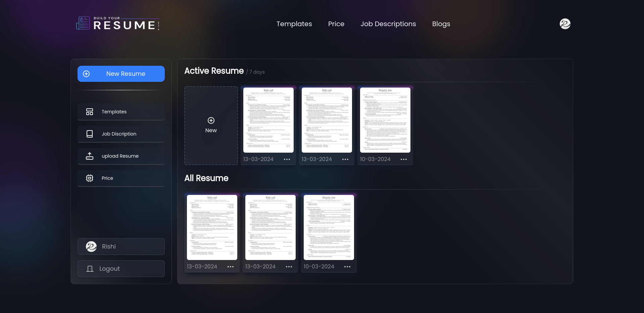Open Job Descriptions in top navigation
Screen dimensions: 644x313
[388, 24]
